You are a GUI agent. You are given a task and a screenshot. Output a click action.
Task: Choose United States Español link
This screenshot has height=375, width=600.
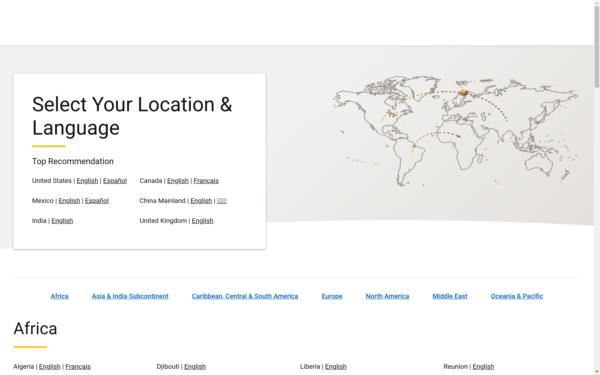coord(115,181)
